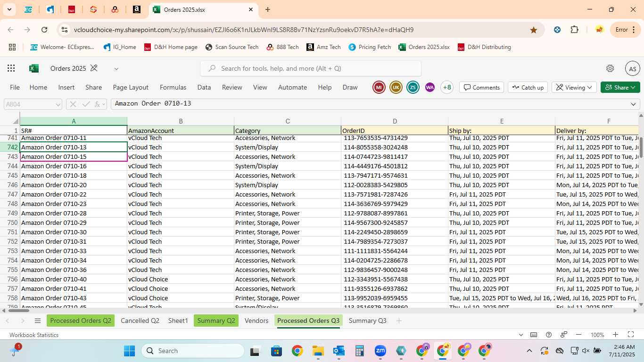Expand the file name options chevron
The height and width of the screenshot is (362, 644).
pos(116,69)
